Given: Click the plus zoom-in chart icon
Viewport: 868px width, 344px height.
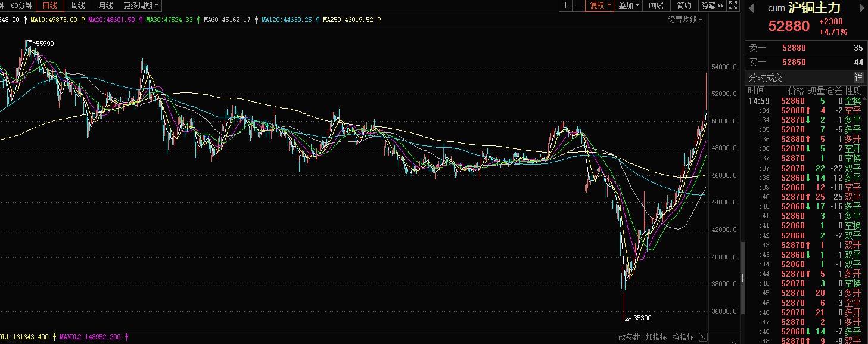Looking at the screenshot, I should coord(565,5).
